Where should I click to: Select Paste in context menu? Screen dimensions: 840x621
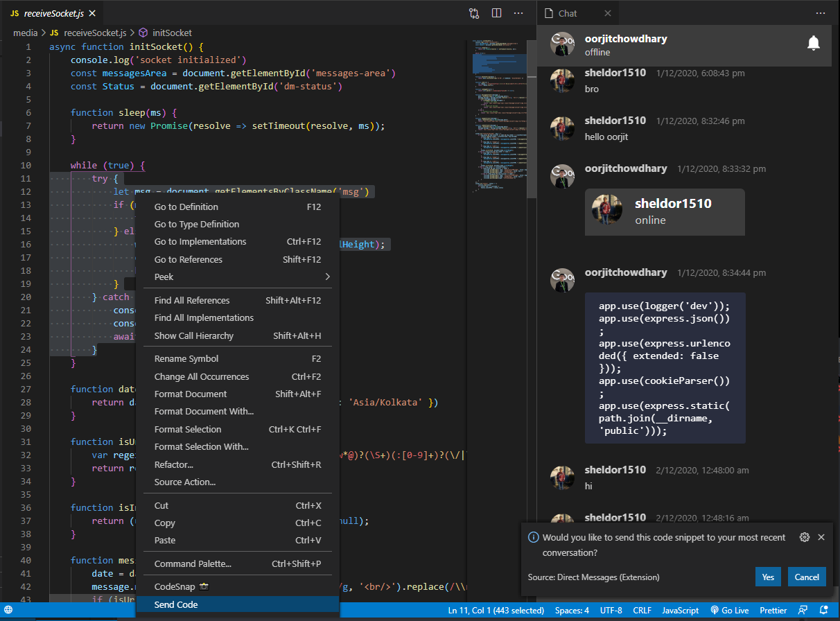click(237, 540)
